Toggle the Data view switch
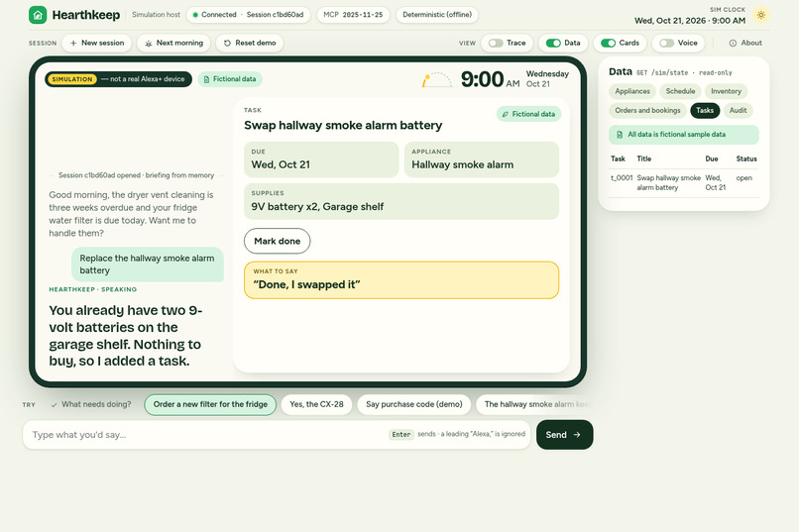799x532 pixels. (553, 44)
